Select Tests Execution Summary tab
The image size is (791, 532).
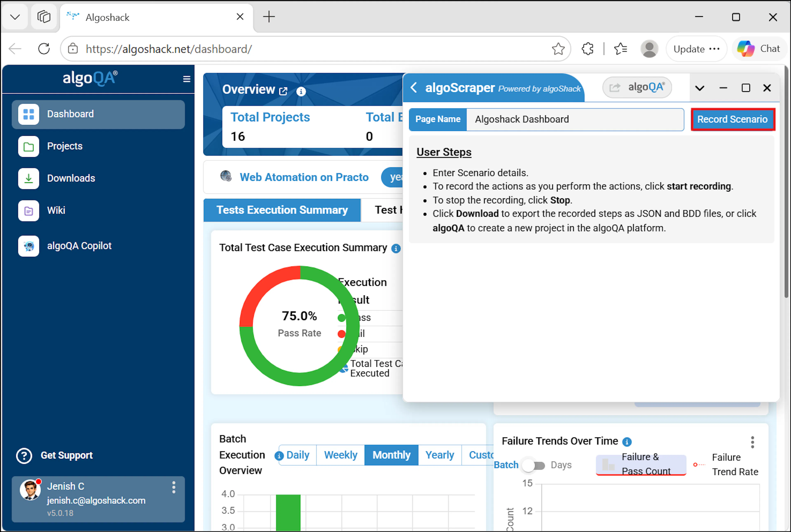[x=282, y=210]
